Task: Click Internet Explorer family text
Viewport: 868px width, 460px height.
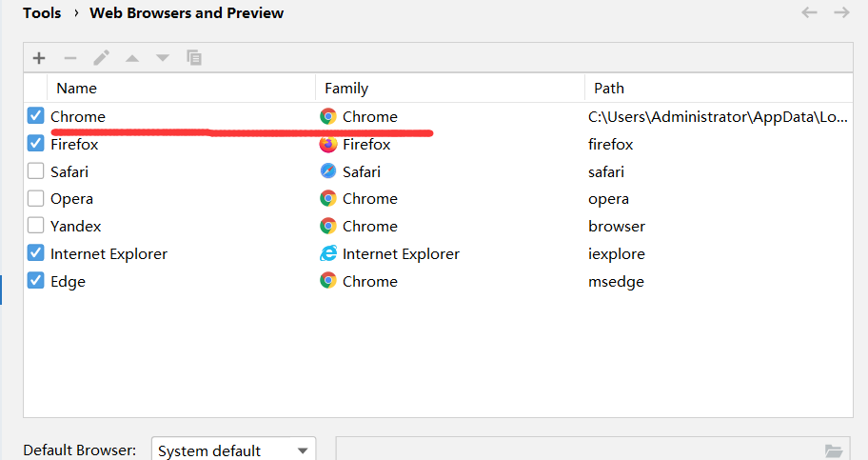Action: pyautogui.click(x=402, y=254)
